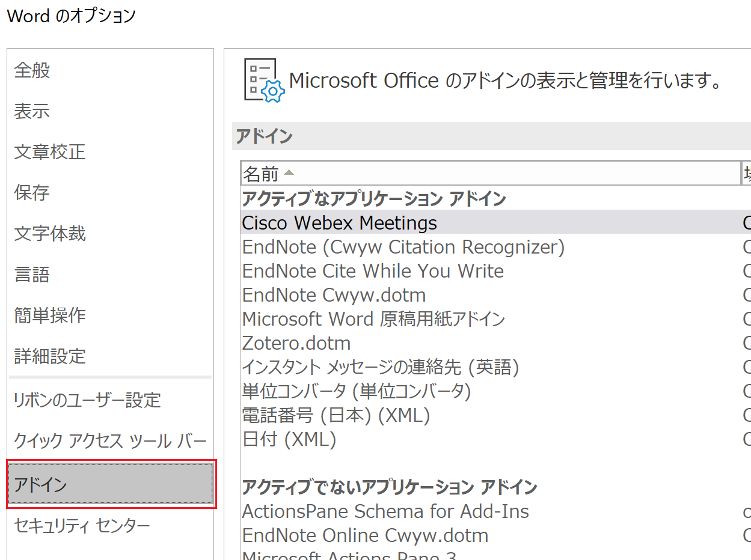Select the Zotero.dotm add-in
Screen dimensions: 751x560
coord(496,343)
